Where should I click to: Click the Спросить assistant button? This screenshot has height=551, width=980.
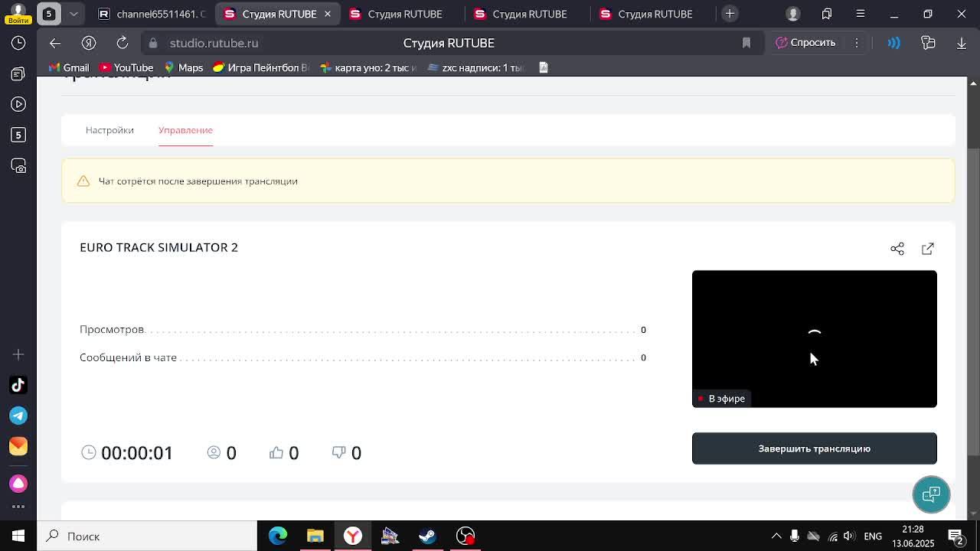coord(806,43)
